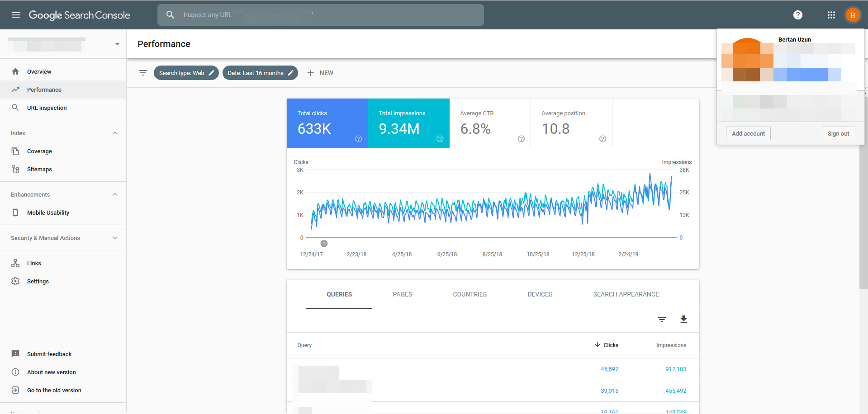Screen dimensions: 868x414
Task: Enable the Average CTR metric card
Action: (x=490, y=123)
